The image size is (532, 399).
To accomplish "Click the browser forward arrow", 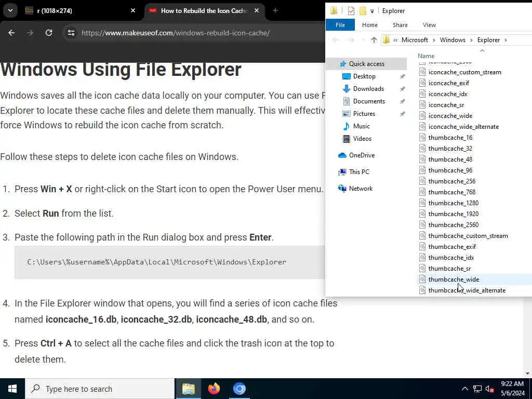I will pyautogui.click(x=30, y=33).
